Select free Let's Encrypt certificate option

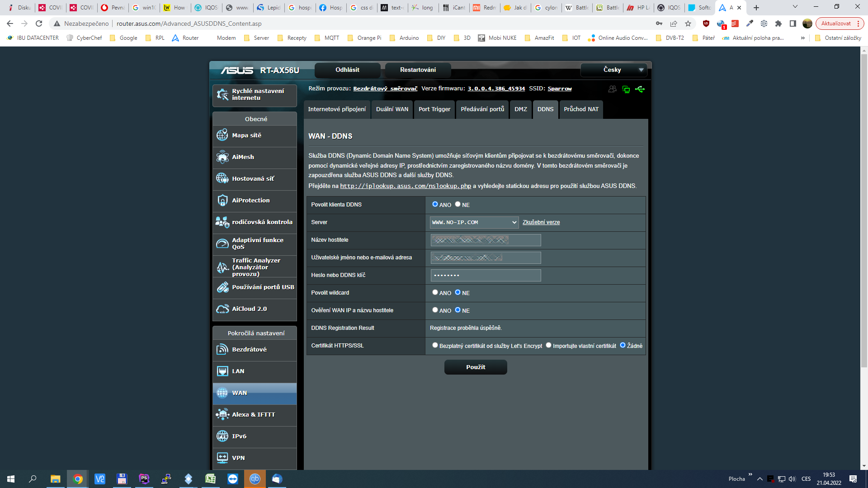435,345
